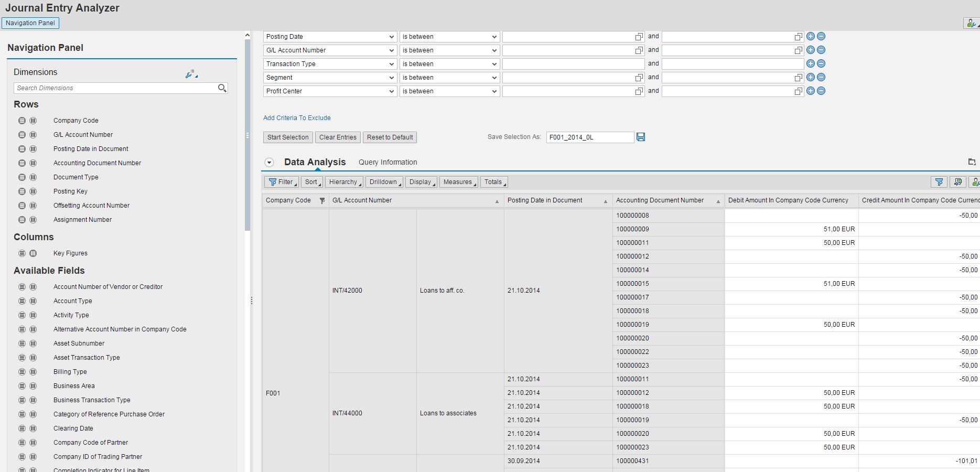Click rows icon for Posting Date in Document
Viewport: 980px width, 472px height.
[x=22, y=149]
